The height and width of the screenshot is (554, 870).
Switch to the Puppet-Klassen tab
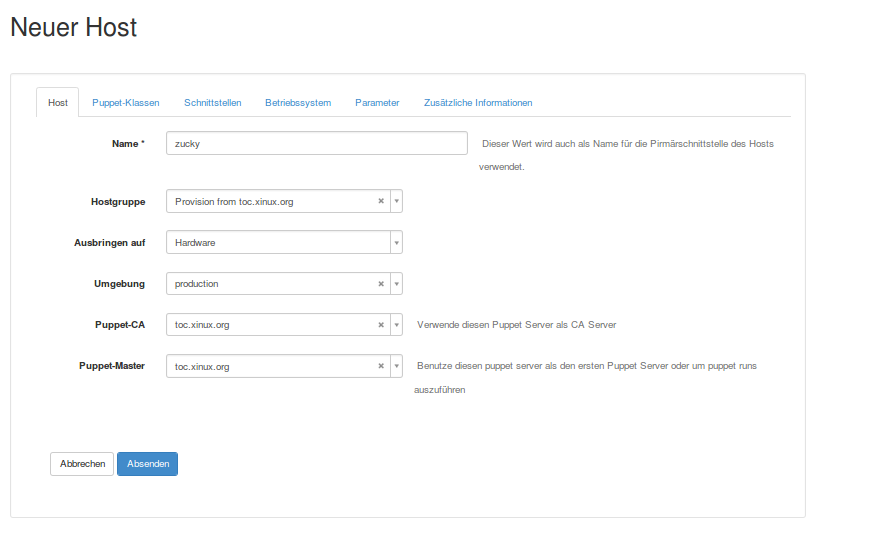coord(126,103)
